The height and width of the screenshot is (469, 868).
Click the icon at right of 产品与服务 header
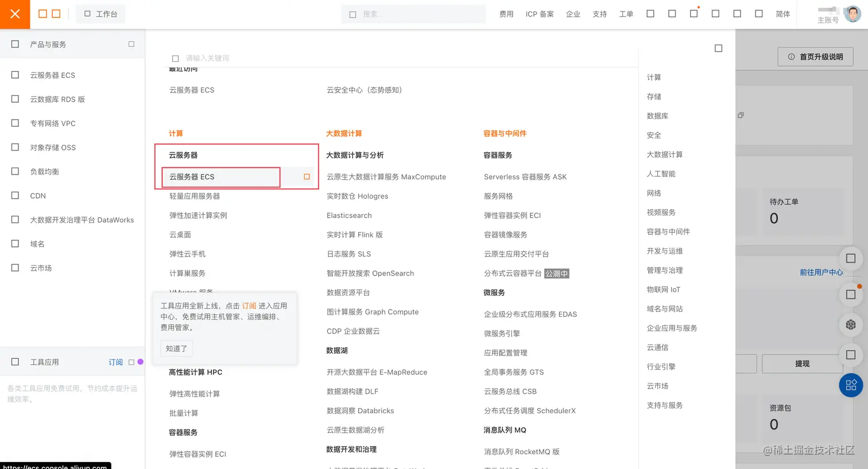(x=131, y=44)
